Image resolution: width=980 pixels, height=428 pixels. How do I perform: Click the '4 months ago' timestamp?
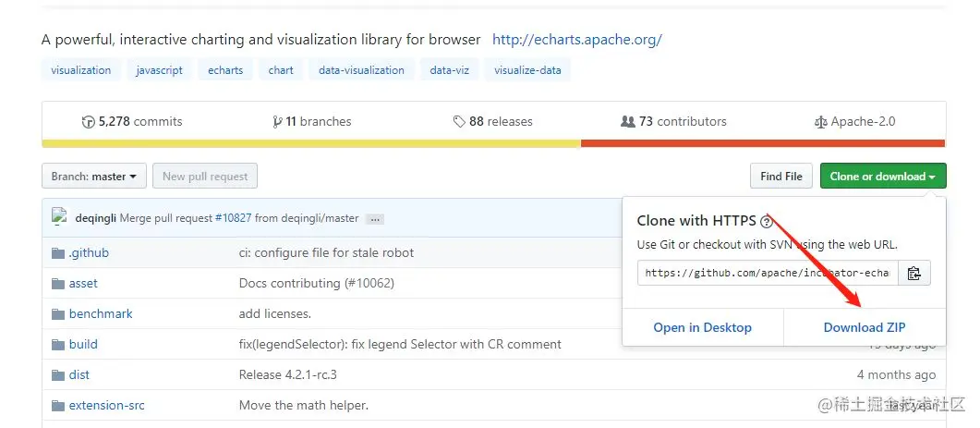[x=896, y=374]
